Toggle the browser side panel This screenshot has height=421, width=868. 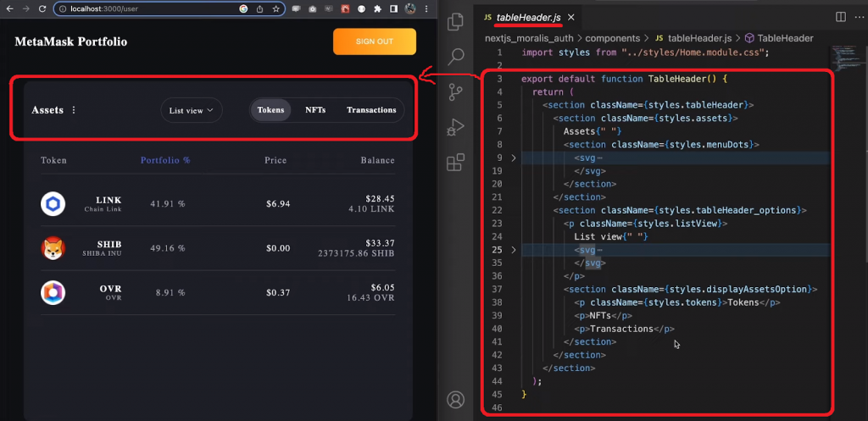point(393,8)
